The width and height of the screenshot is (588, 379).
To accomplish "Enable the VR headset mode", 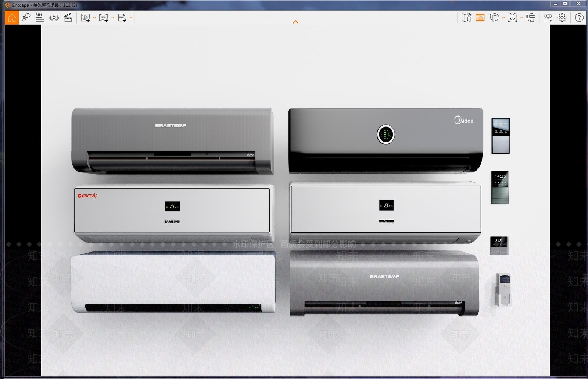I will 531,18.
